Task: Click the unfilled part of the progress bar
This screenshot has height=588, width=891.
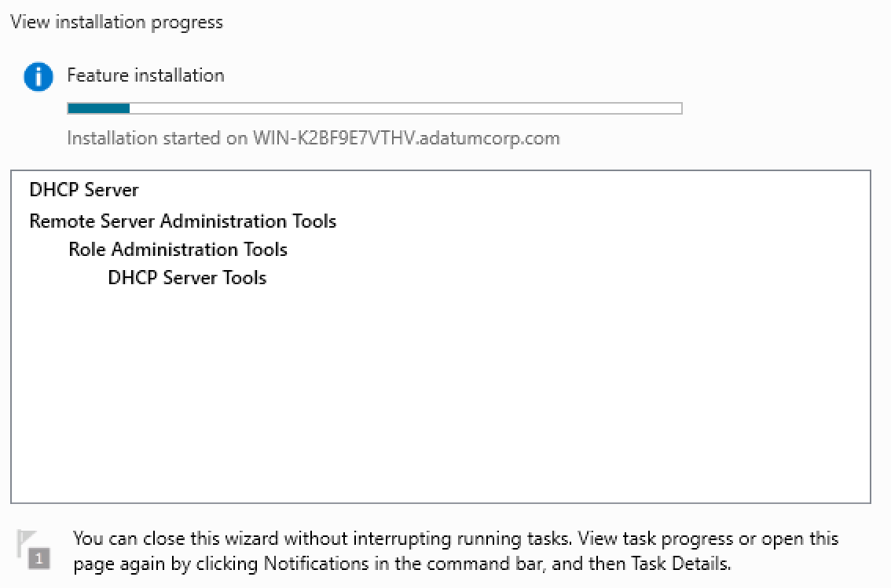Action: (x=405, y=108)
